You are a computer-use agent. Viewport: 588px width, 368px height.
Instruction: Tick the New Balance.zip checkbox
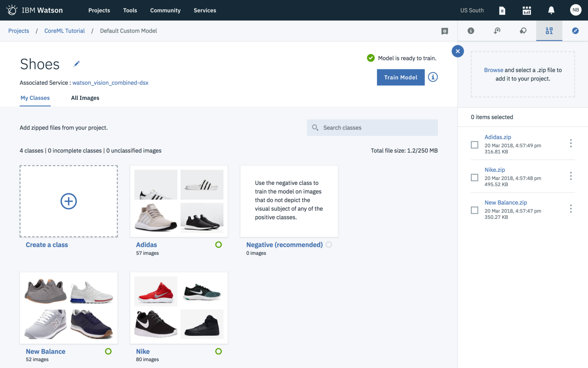pyautogui.click(x=474, y=210)
